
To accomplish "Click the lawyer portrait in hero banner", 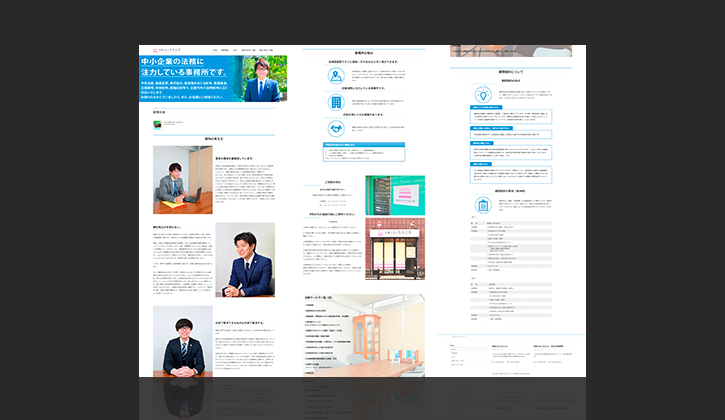I will [x=262, y=79].
